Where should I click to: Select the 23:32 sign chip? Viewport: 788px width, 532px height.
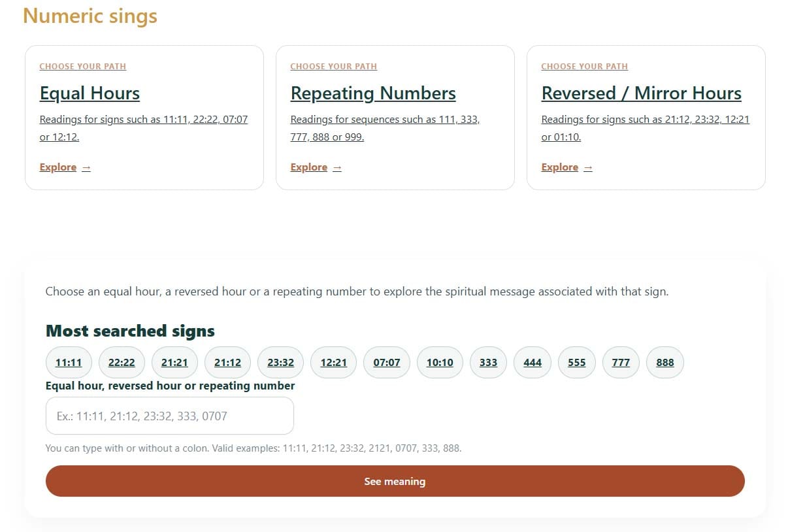tap(280, 362)
